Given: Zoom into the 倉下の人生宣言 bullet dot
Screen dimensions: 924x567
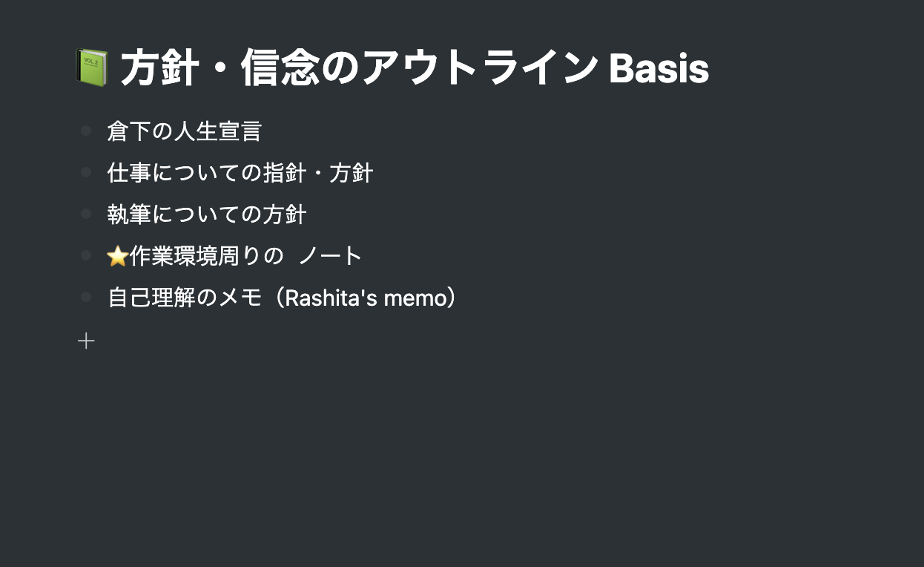Looking at the screenshot, I should [86, 131].
